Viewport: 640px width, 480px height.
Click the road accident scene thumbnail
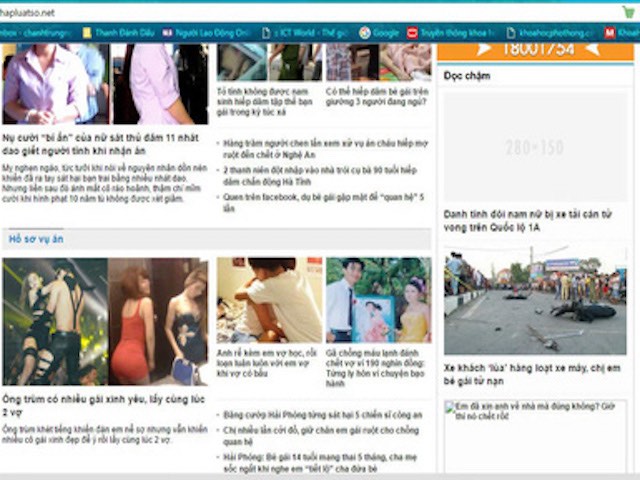click(x=534, y=302)
